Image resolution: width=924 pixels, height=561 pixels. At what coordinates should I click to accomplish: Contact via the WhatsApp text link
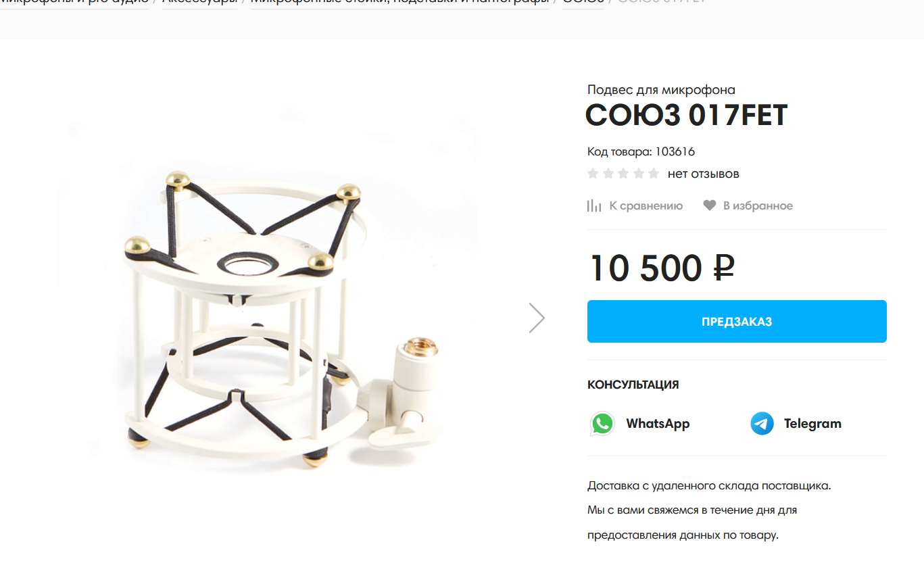coord(658,424)
